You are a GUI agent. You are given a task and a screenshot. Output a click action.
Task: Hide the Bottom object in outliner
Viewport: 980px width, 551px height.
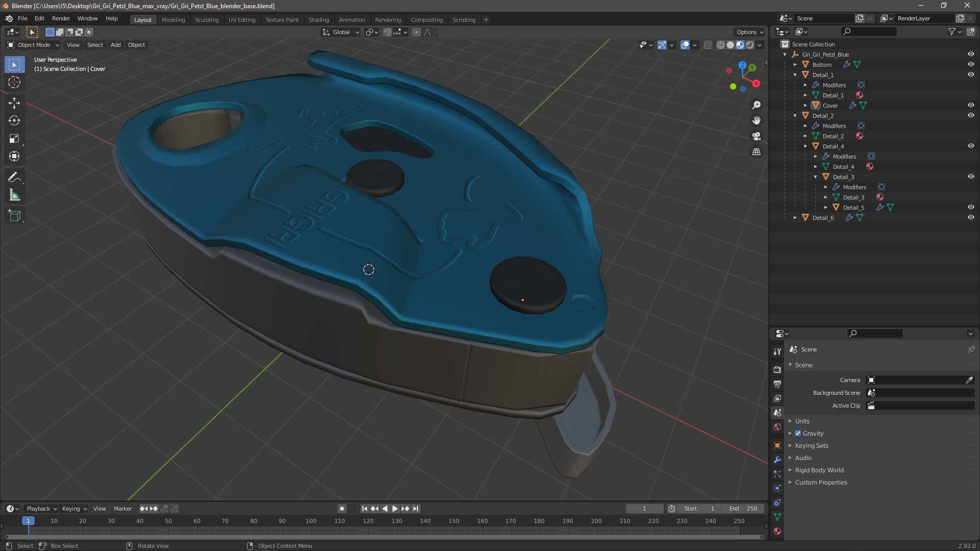(x=971, y=64)
